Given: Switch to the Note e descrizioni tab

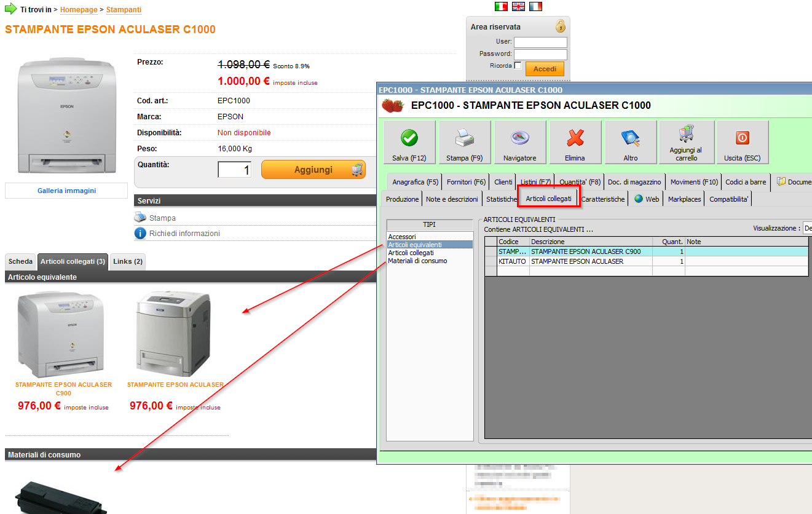Looking at the screenshot, I should 452,199.
